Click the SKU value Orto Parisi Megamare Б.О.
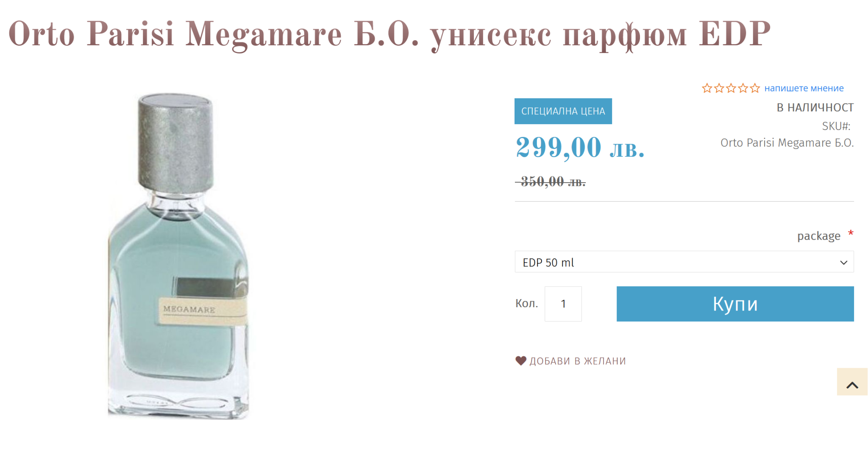Viewport: 868px width, 455px height. tap(787, 143)
